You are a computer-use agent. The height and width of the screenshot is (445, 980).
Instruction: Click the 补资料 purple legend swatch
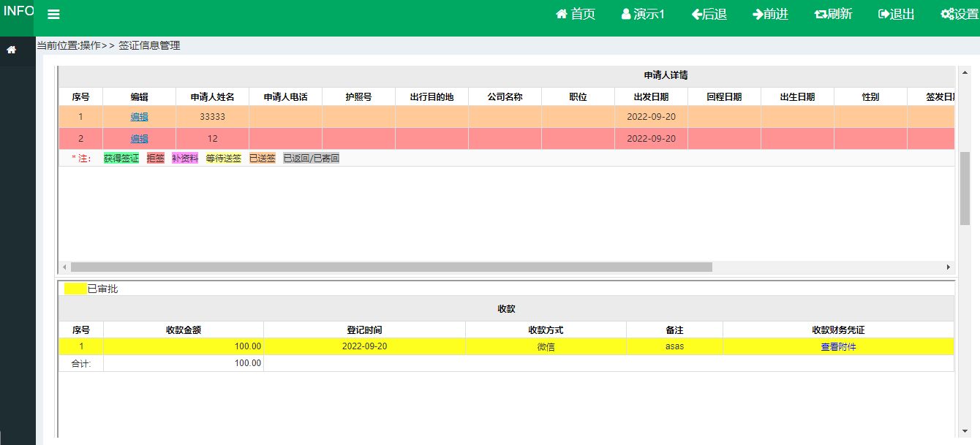coord(185,159)
